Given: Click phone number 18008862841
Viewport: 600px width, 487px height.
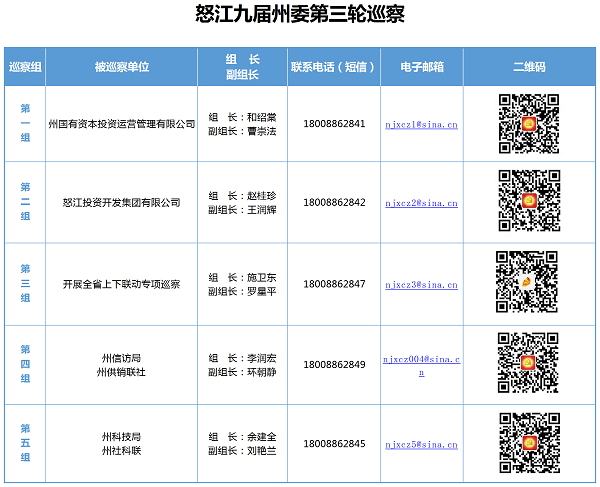Looking at the screenshot, I should (334, 124).
